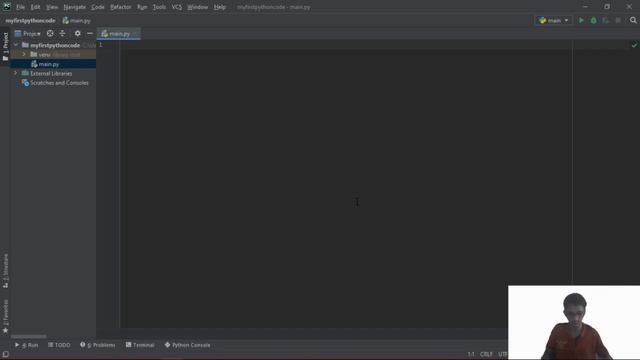Open the Python Console tool window
This screenshot has height=360, width=640.
[187, 345]
